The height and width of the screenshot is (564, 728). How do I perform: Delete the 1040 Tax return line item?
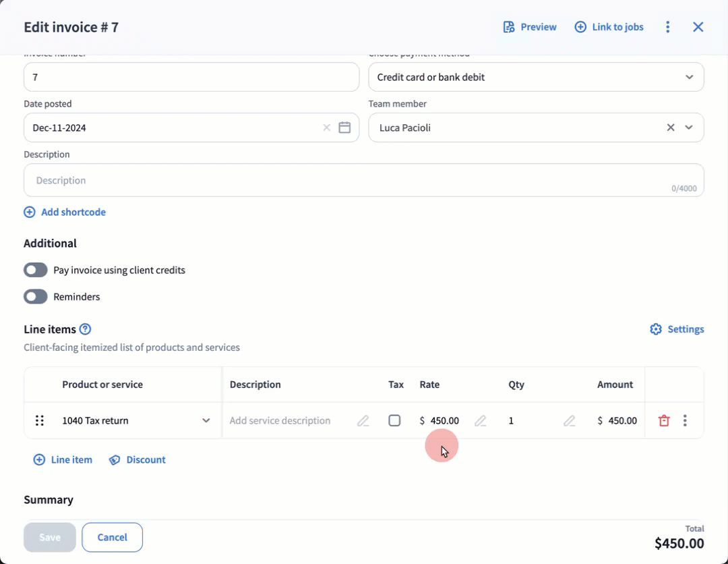[664, 420]
